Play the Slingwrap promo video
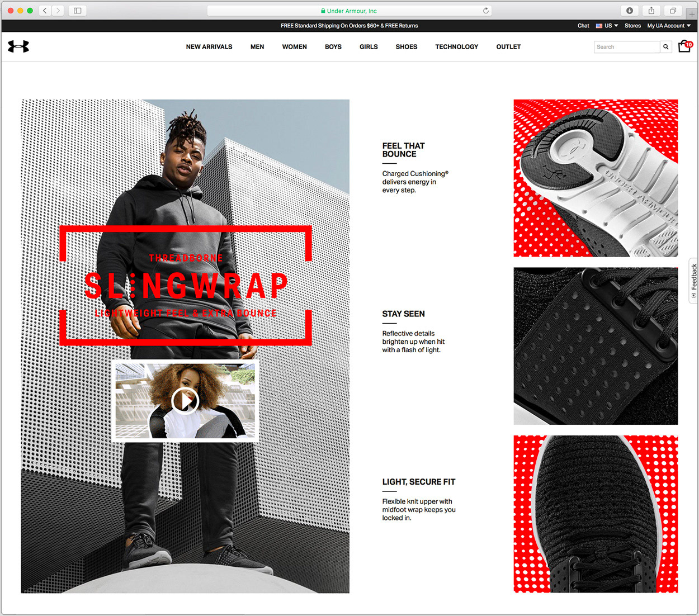Viewport: 699px width, 616px height. point(185,400)
